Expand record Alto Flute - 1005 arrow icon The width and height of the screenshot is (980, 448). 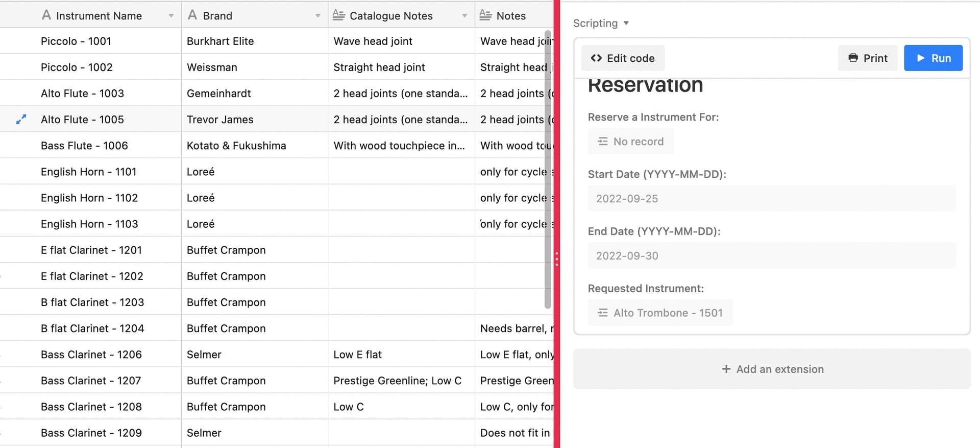[x=21, y=120]
